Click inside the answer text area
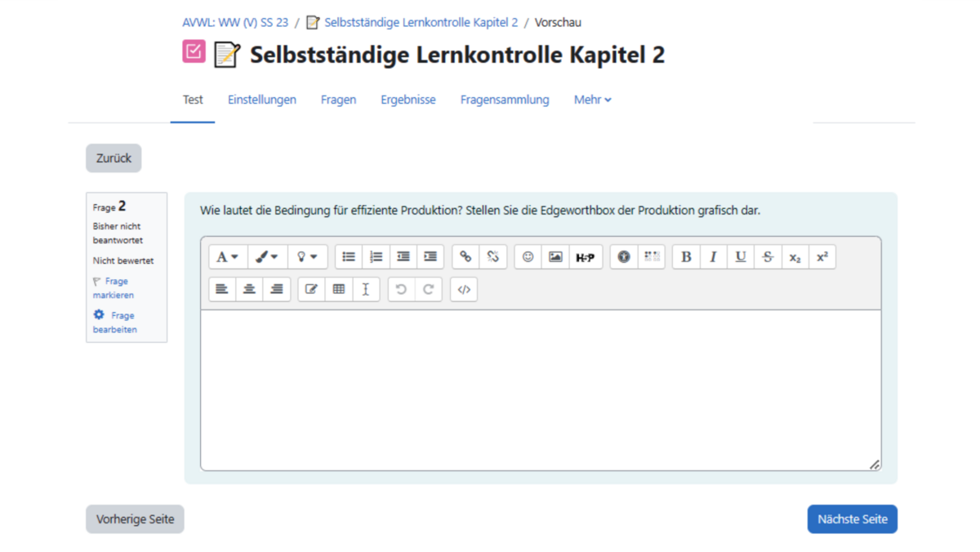The height and width of the screenshot is (552, 980). 540,390
